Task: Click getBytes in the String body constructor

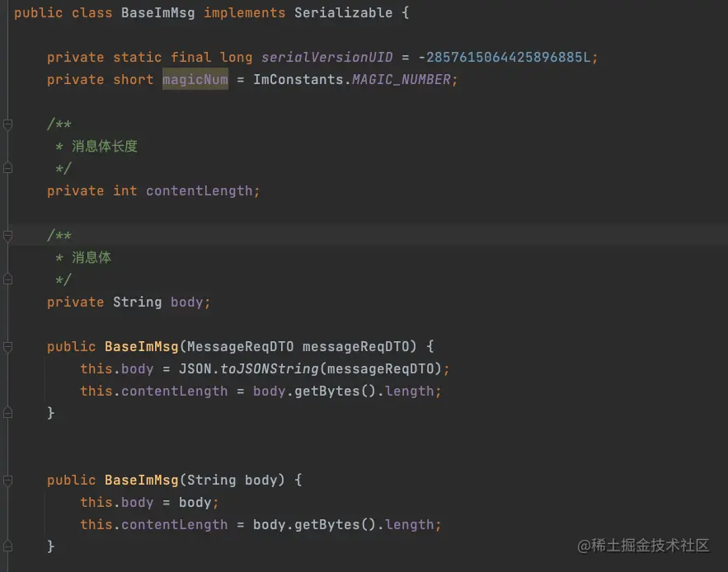Action: [327, 525]
